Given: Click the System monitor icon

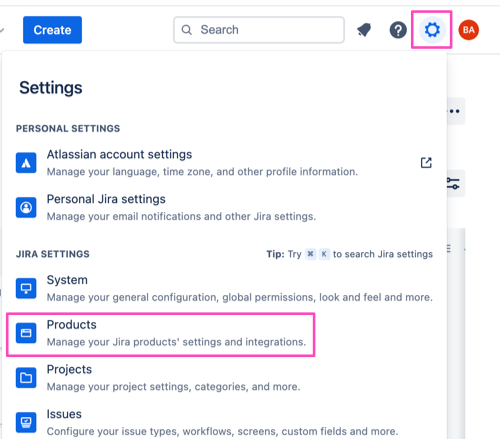Looking at the screenshot, I should tap(26, 288).
